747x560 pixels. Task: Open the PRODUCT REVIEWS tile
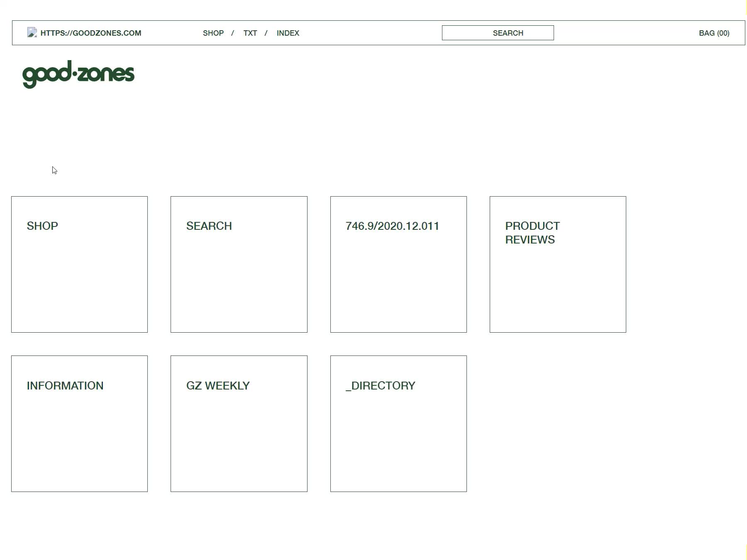pyautogui.click(x=558, y=264)
